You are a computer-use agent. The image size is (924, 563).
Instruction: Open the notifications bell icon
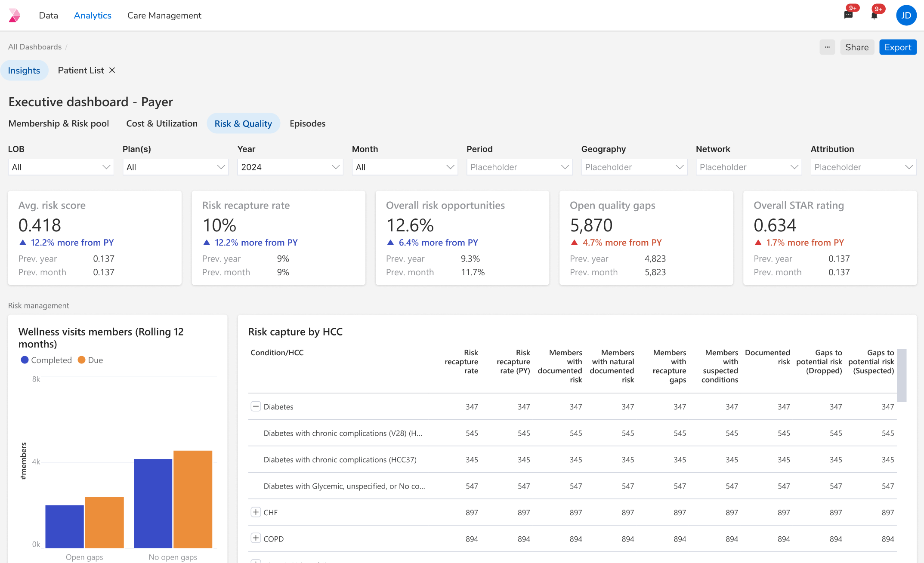[x=874, y=15]
